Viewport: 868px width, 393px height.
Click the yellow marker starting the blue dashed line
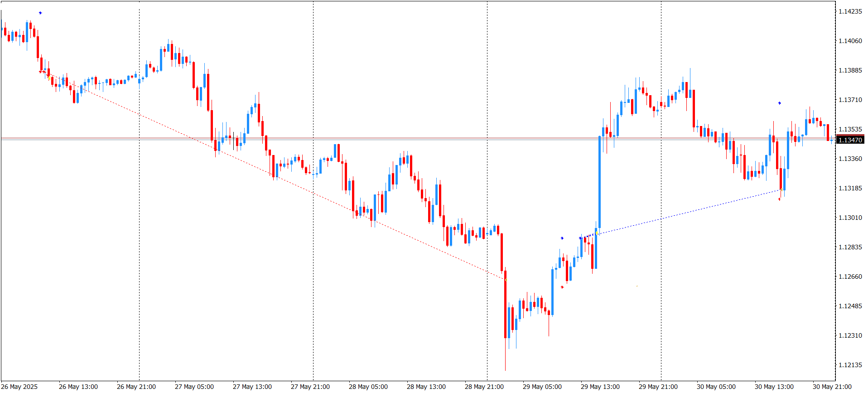click(x=597, y=233)
